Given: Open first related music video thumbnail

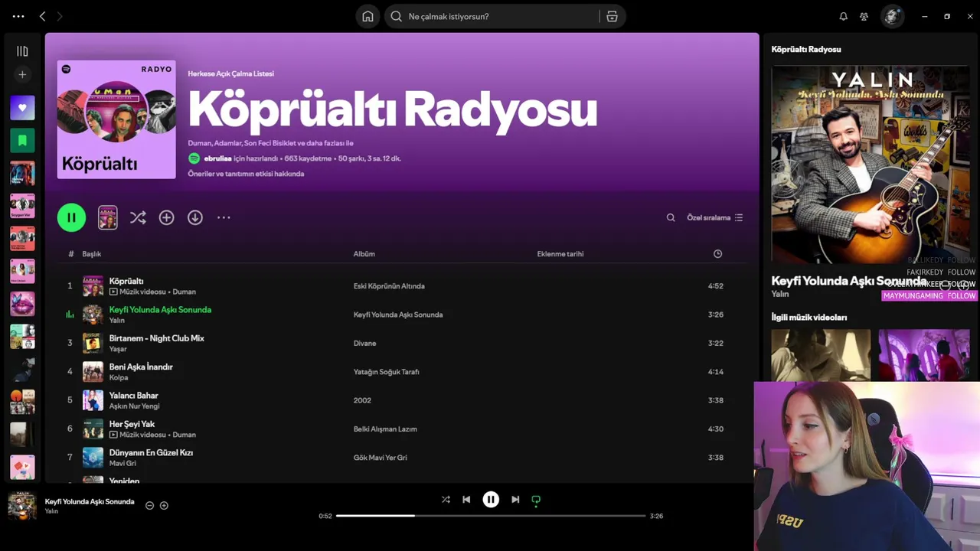Looking at the screenshot, I should tap(821, 355).
